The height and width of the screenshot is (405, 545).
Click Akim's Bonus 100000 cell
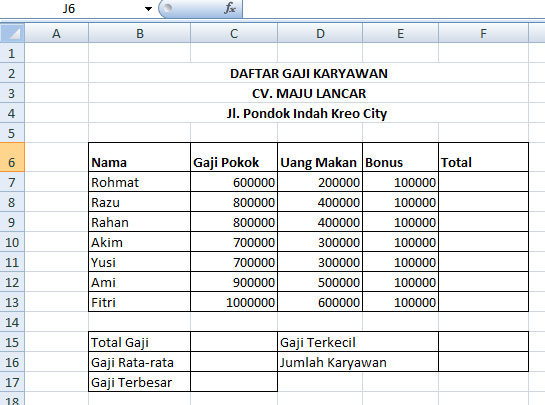[x=400, y=242]
